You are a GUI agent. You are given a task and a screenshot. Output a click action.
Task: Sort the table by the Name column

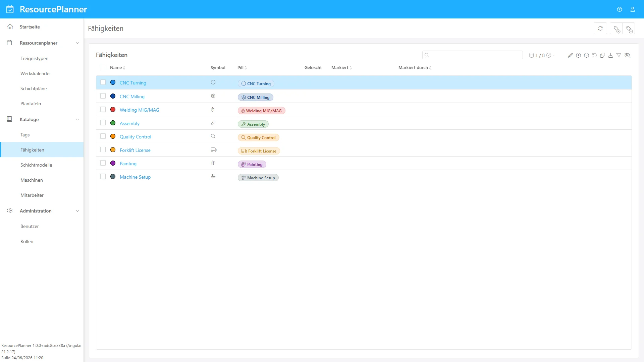click(117, 67)
